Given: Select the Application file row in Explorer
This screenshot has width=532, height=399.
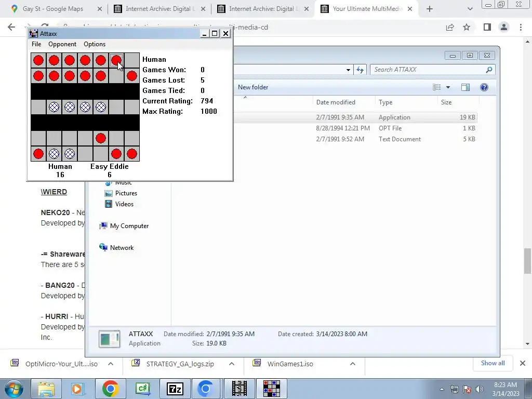Looking at the screenshot, I should 355,117.
